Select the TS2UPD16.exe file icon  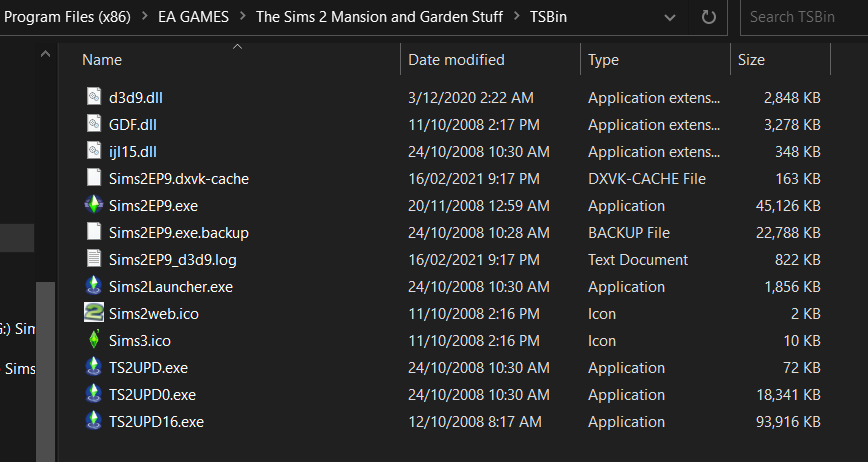94,422
